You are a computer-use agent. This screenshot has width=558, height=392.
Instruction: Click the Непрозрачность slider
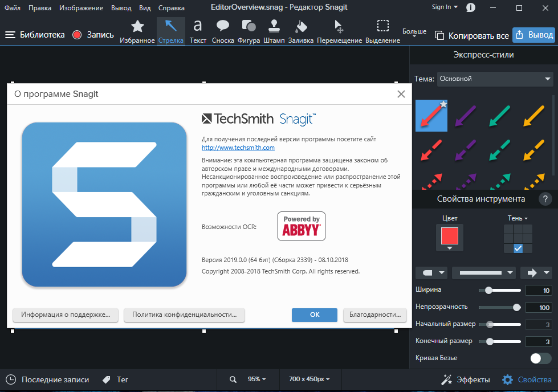[500, 307]
